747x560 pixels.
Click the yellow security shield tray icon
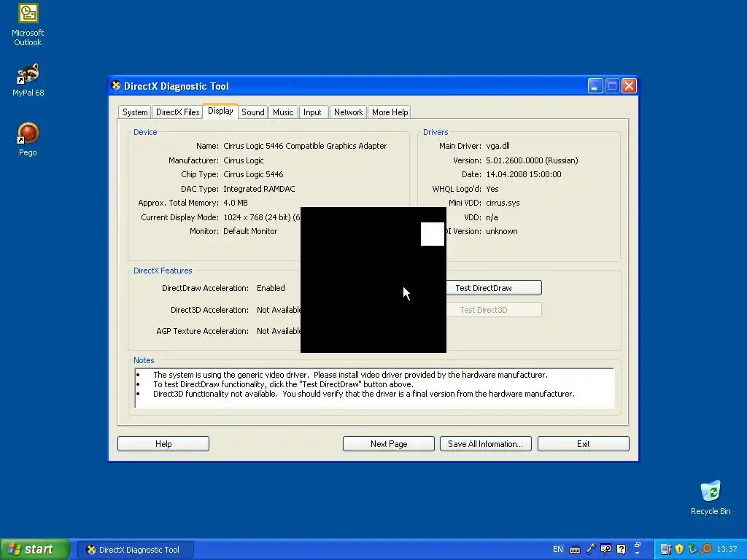[679, 550]
